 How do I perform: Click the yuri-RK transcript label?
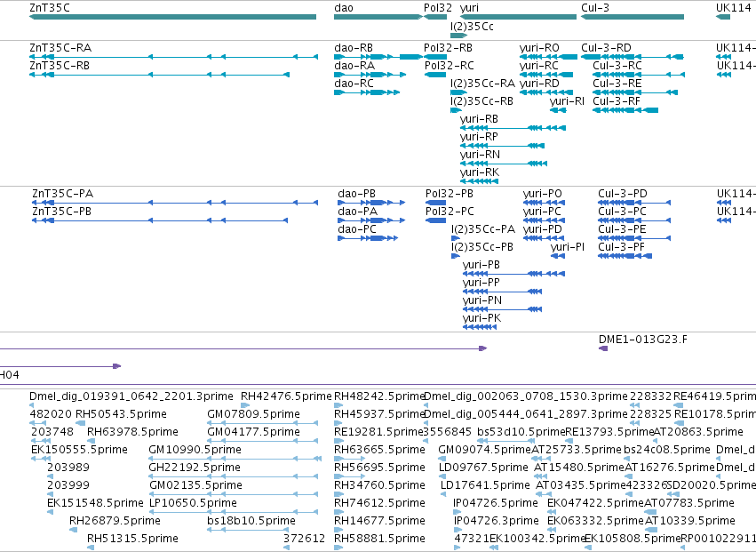point(479,172)
